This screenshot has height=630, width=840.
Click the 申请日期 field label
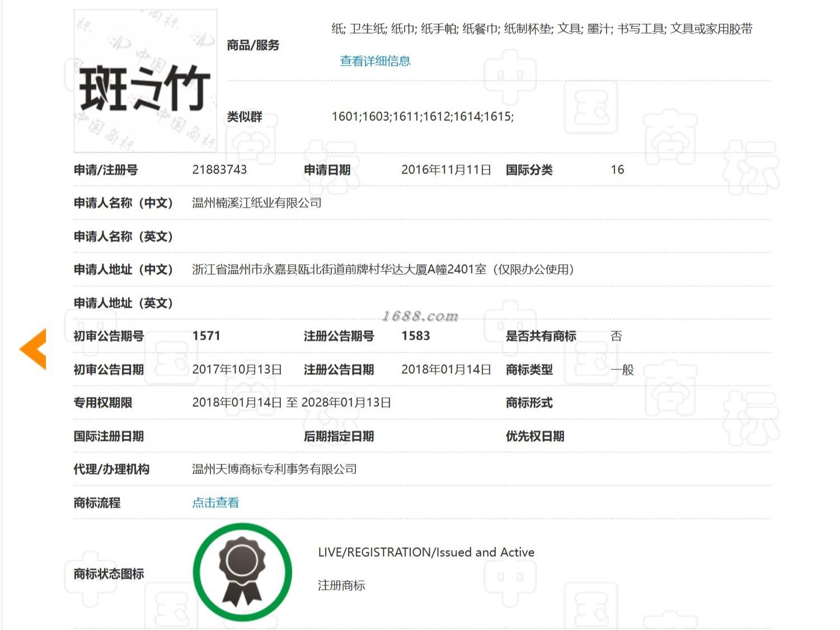pyautogui.click(x=327, y=170)
